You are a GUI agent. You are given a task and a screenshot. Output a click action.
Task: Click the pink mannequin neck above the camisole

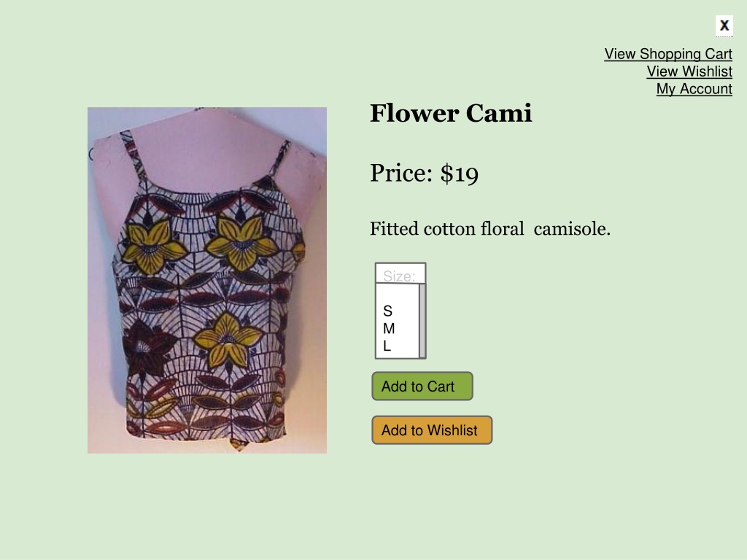(205, 143)
